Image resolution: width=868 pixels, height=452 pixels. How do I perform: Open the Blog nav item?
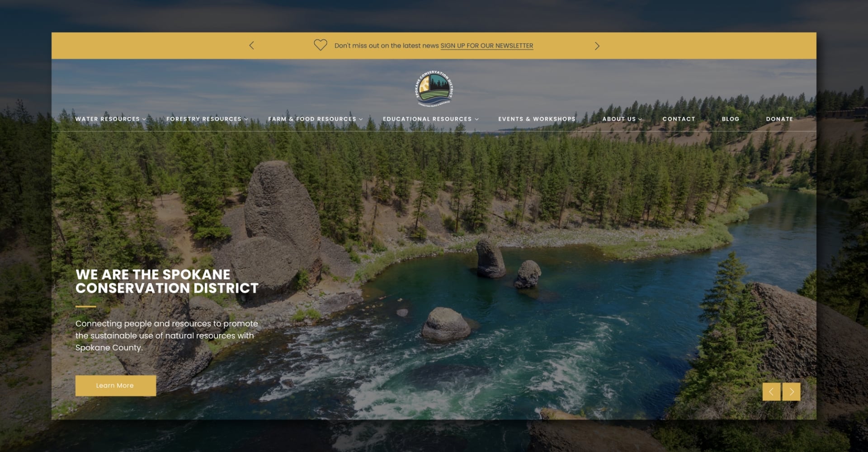point(730,119)
